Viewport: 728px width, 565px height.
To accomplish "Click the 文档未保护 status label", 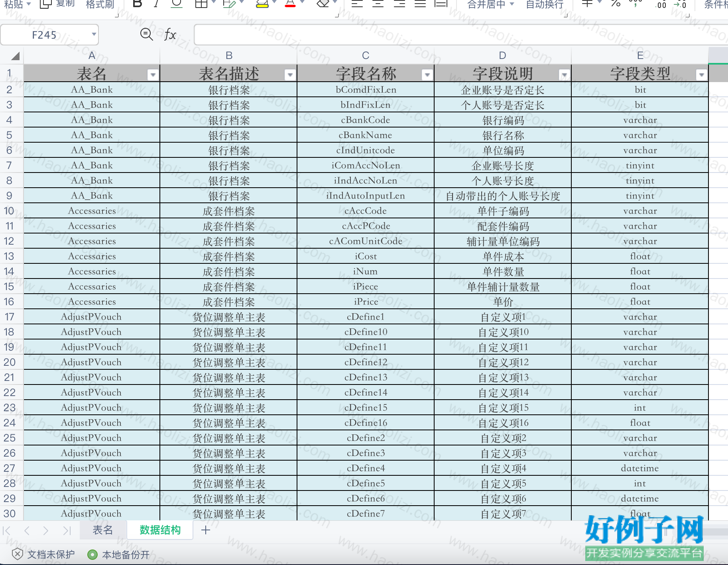I will click(x=51, y=555).
